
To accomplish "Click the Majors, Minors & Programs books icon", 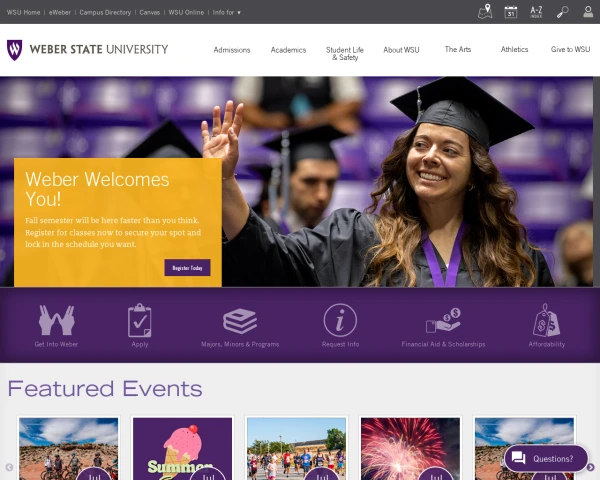I will [240, 321].
